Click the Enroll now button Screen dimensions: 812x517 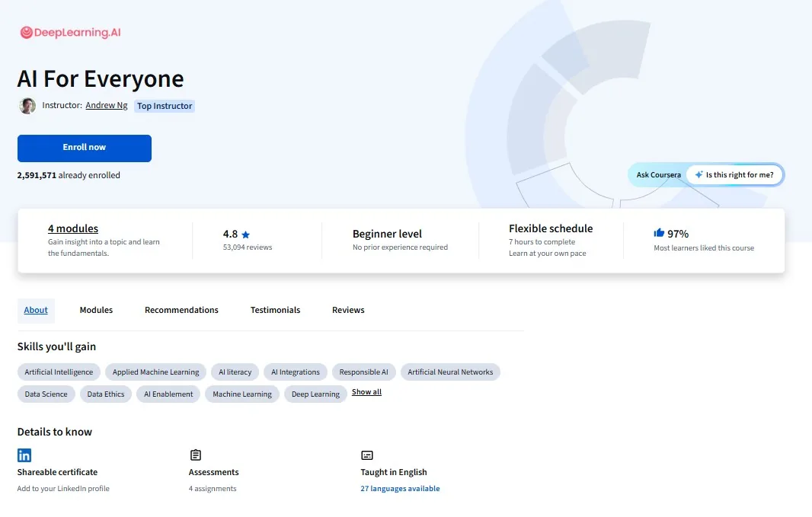[85, 148]
